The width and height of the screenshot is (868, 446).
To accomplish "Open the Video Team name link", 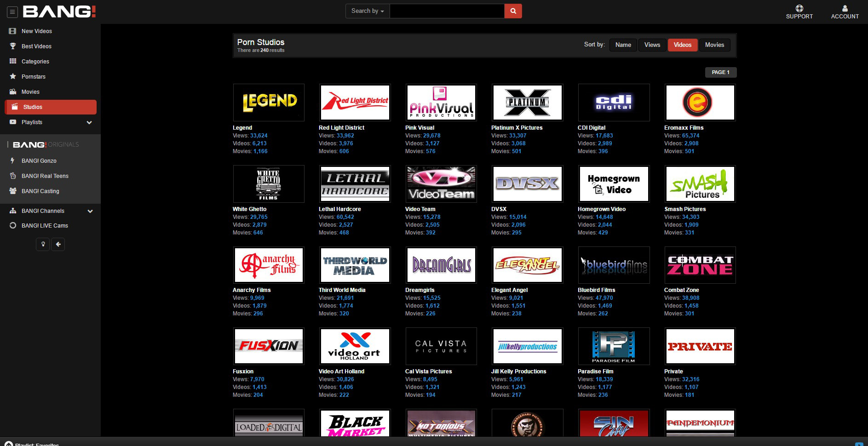I will 420,209.
